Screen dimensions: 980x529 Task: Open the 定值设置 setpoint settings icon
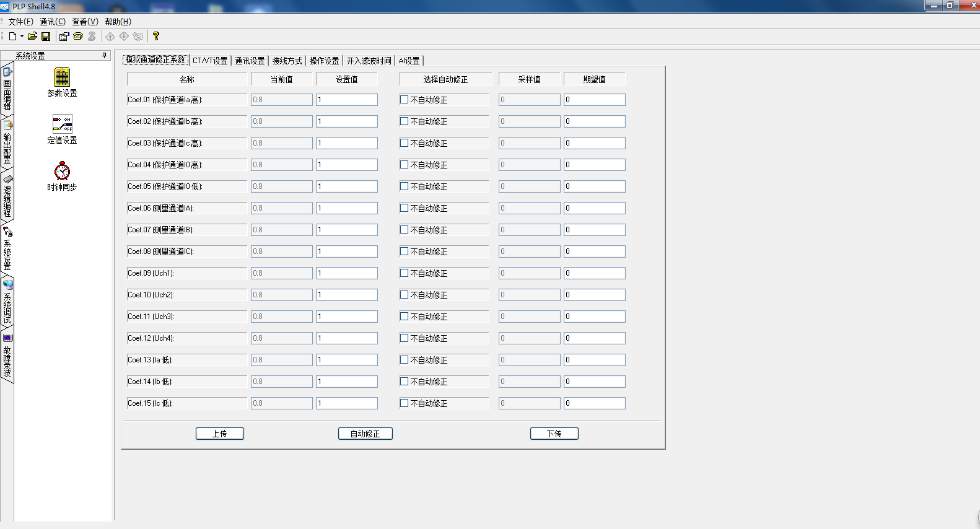pyautogui.click(x=62, y=125)
